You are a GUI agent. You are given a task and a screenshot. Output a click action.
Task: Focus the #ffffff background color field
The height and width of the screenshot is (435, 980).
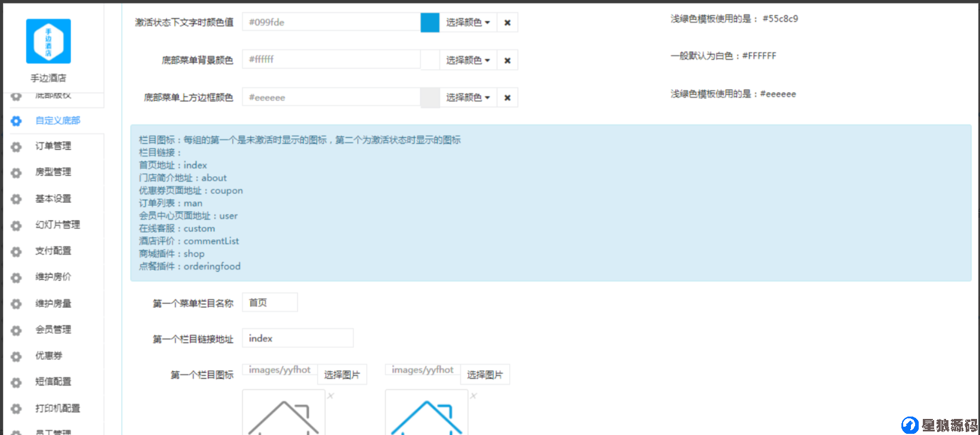[331, 60]
